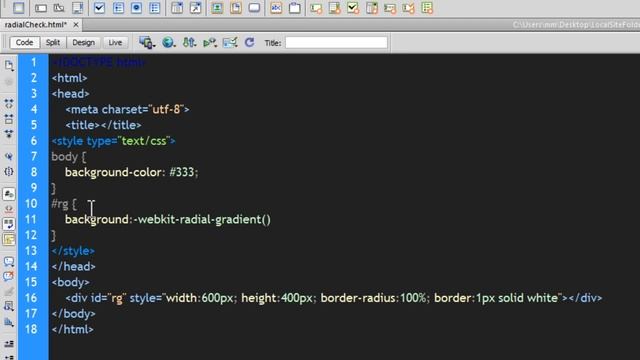Click the "#rg {" selector text
This screenshot has width=640, height=360.
point(64,204)
